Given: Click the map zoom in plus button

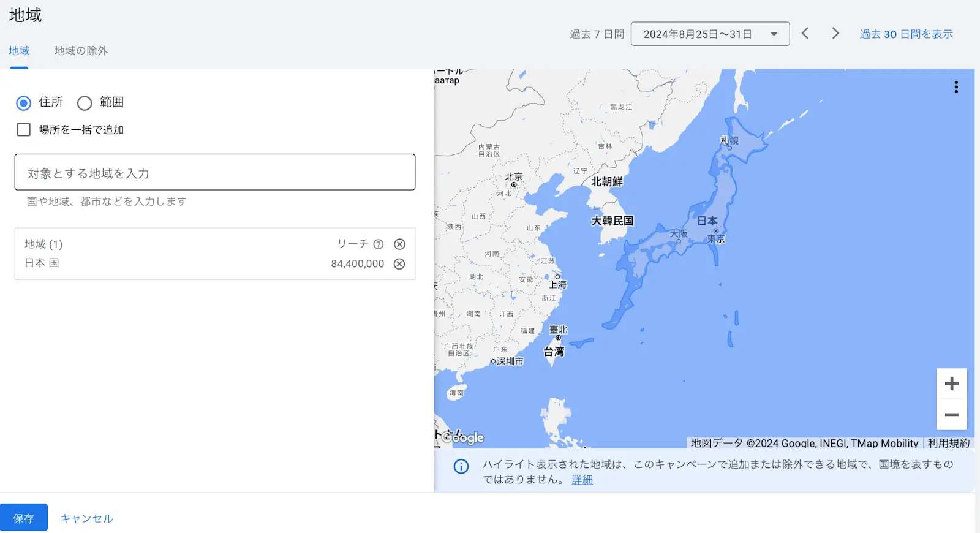Looking at the screenshot, I should pos(951,384).
